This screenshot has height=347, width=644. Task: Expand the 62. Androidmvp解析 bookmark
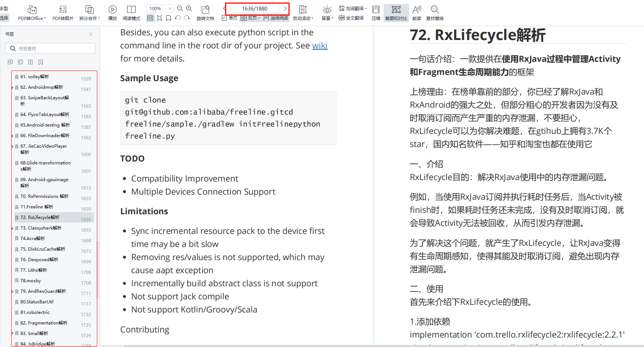(x=12, y=88)
